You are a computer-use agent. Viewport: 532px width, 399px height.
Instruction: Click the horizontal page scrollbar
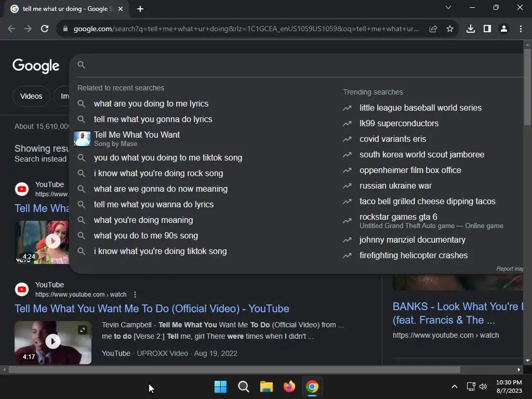[x=234, y=369]
